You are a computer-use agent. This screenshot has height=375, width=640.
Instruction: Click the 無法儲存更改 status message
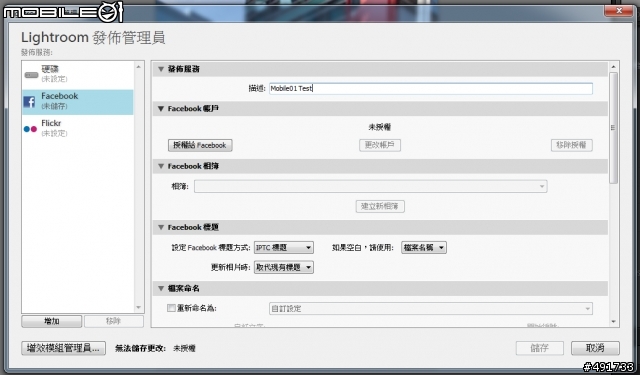tap(140, 348)
